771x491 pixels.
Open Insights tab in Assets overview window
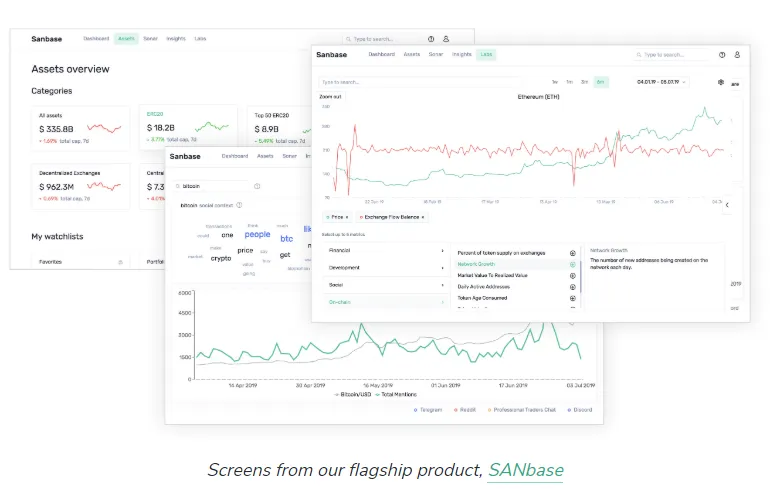[x=176, y=39]
